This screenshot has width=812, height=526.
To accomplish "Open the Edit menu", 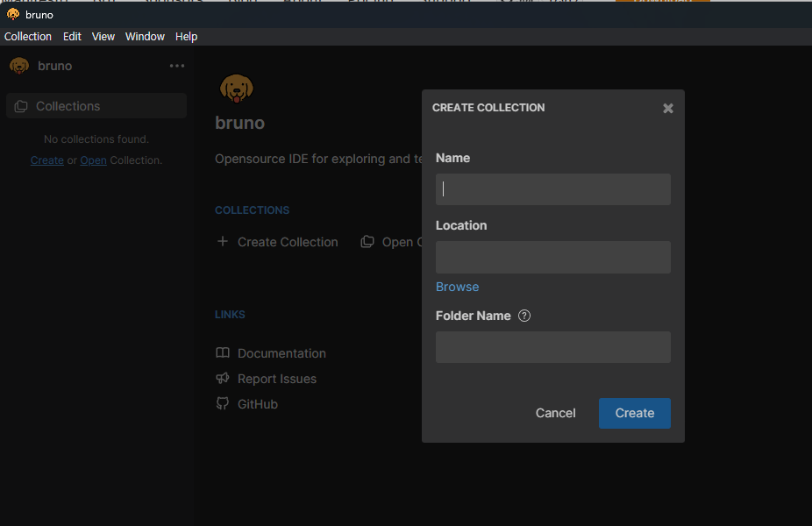I will pos(72,36).
